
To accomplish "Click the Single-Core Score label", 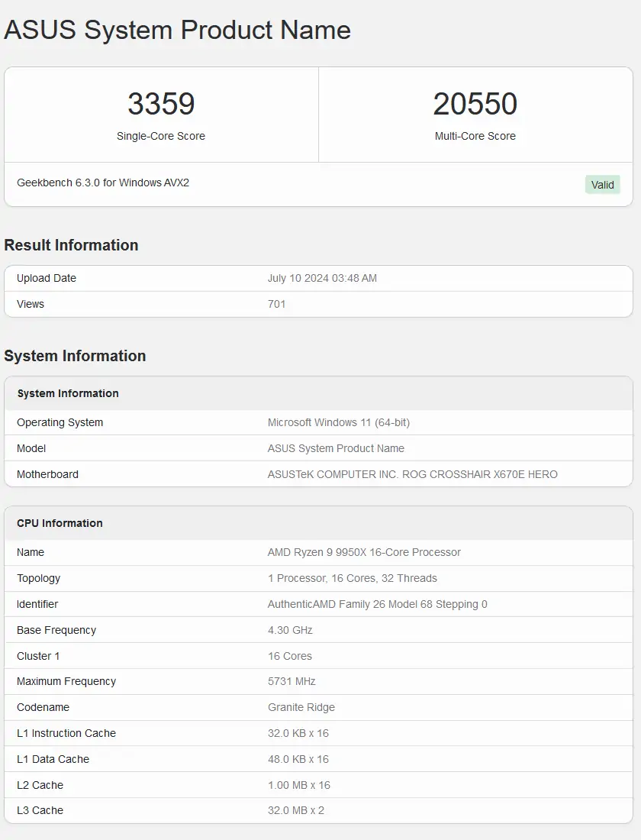I will 161,136.
